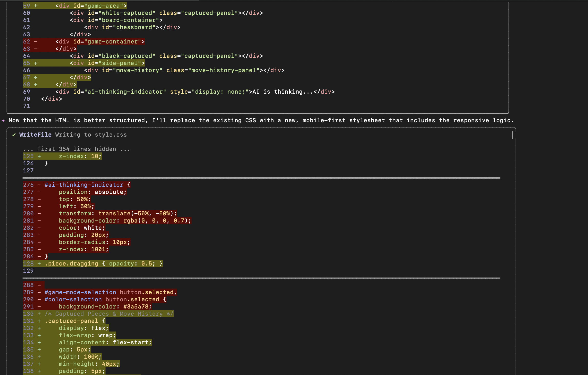Click removed blank line numbered 288
The width and height of the screenshot is (588, 375).
click(34, 285)
